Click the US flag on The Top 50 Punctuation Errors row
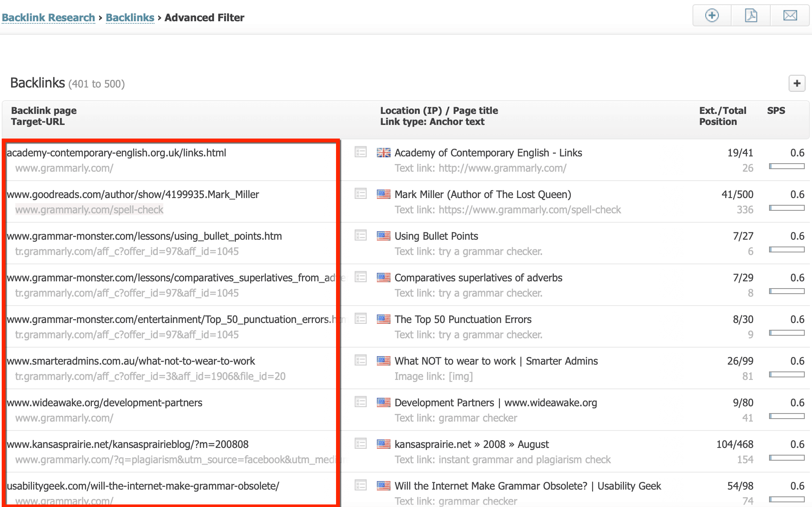Viewport: 812px width, 507px height. (x=383, y=319)
